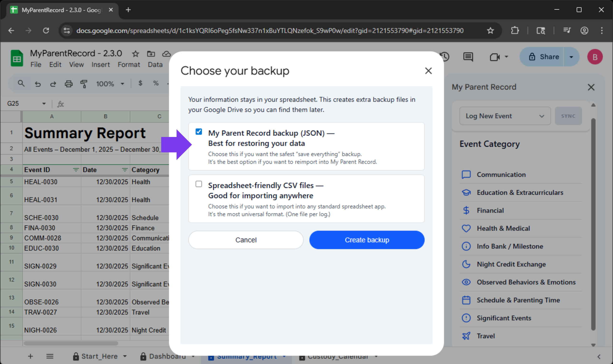613x364 pixels.
Task: Open the Log New Event dropdown
Action: 505,116
